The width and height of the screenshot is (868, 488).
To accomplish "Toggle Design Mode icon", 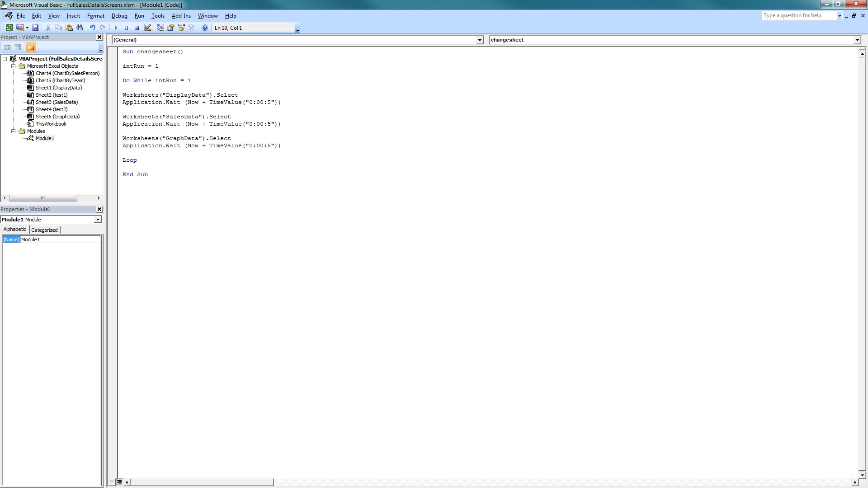I will click(147, 28).
